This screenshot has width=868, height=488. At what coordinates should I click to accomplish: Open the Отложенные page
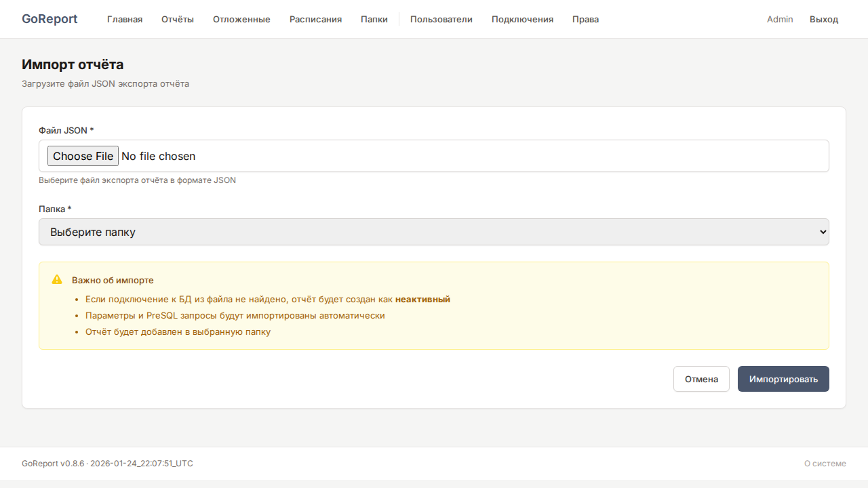[x=241, y=19]
